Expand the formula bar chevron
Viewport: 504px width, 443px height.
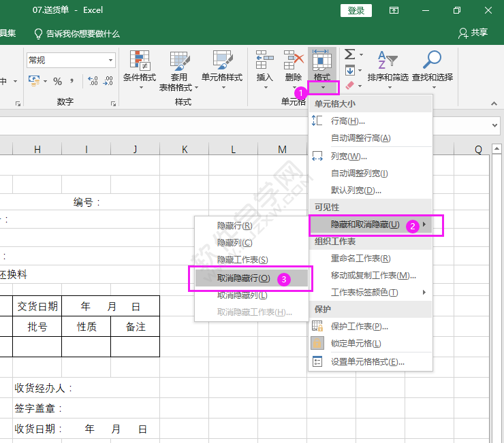pos(494,126)
